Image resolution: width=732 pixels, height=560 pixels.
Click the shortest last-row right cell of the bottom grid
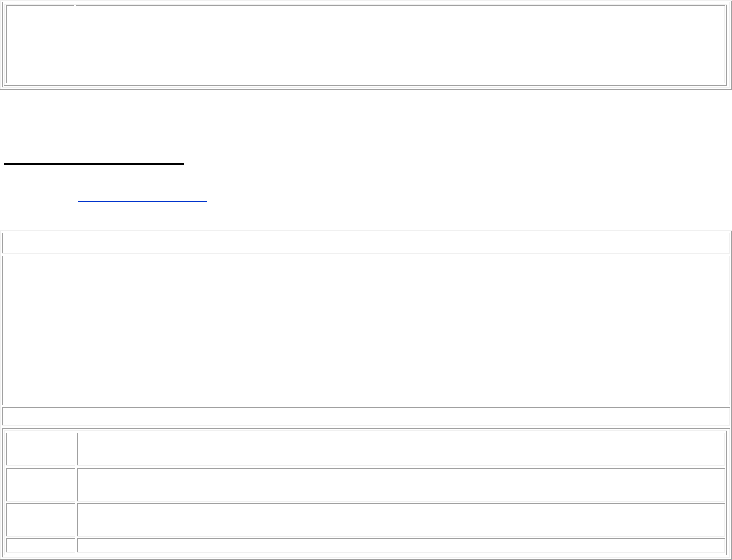[x=401, y=545]
